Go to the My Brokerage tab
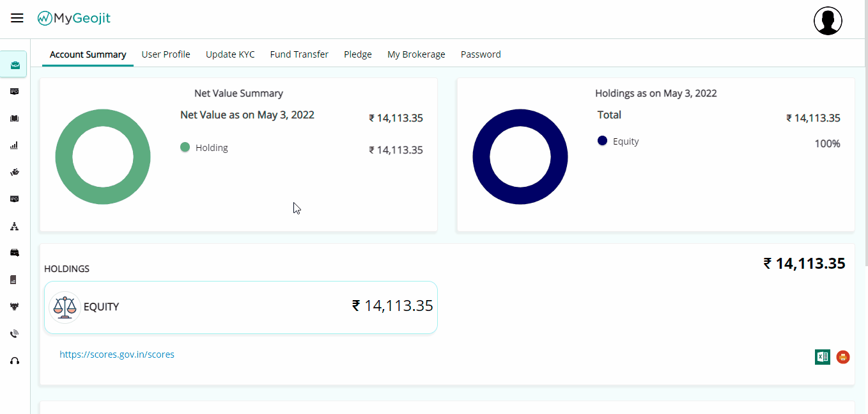This screenshot has width=868, height=414. 416,54
